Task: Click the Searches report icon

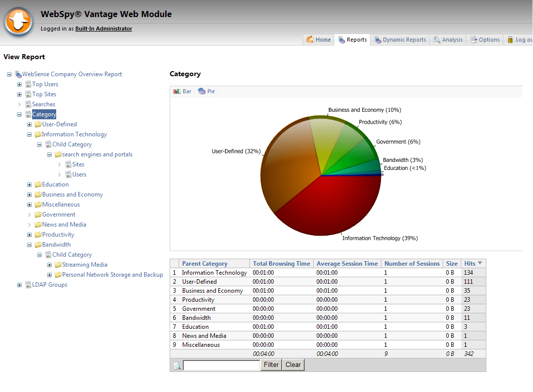Action: [x=28, y=104]
